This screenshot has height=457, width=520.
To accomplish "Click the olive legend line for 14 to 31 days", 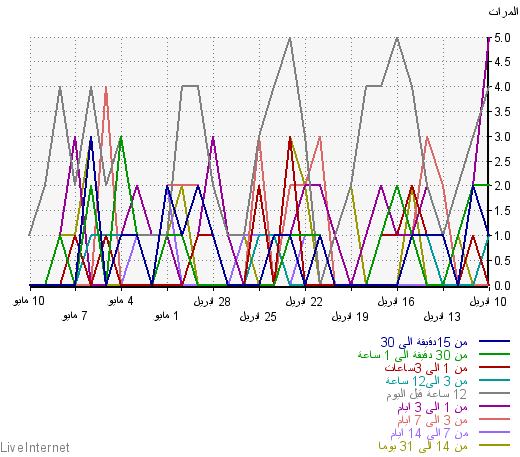I will pos(494,445).
